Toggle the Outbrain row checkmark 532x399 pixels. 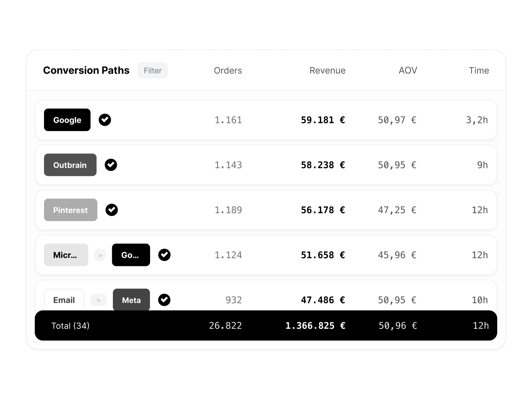click(x=111, y=165)
